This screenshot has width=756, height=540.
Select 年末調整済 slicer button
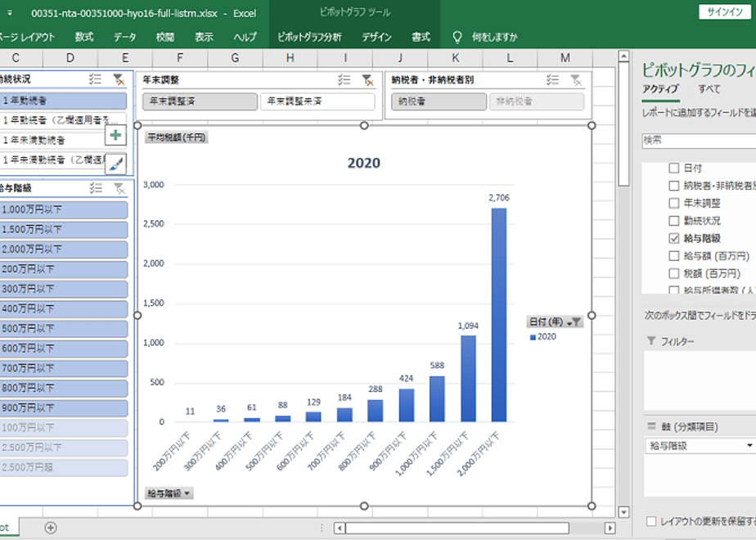[x=200, y=101]
